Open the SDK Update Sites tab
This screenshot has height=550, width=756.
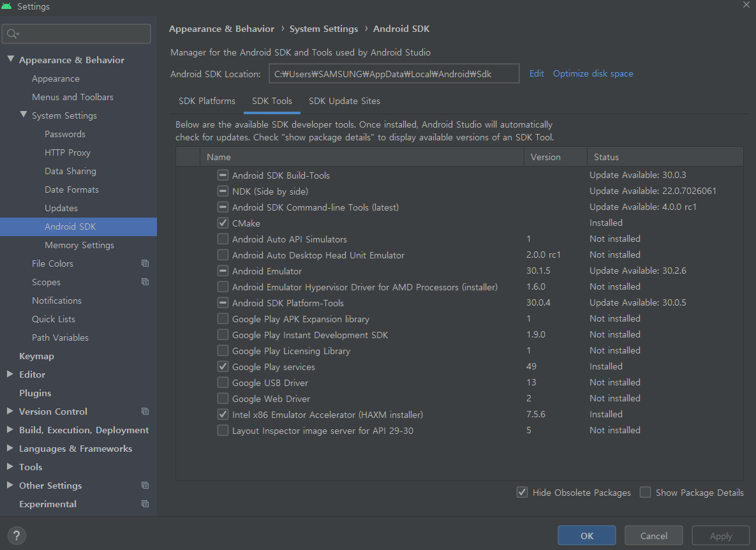[345, 101]
